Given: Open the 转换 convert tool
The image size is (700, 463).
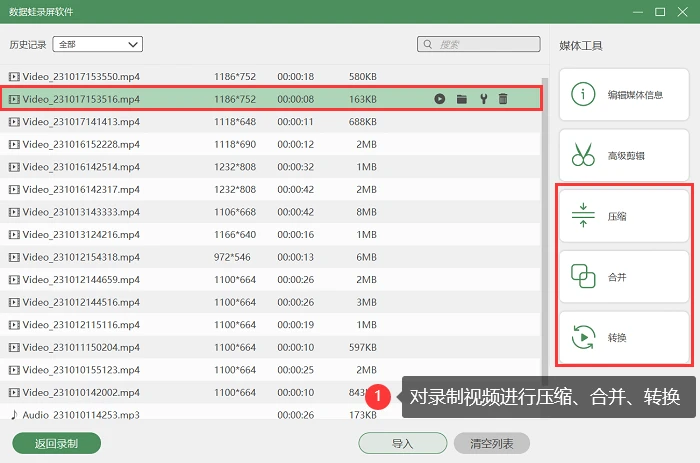Looking at the screenshot, I should pos(624,338).
